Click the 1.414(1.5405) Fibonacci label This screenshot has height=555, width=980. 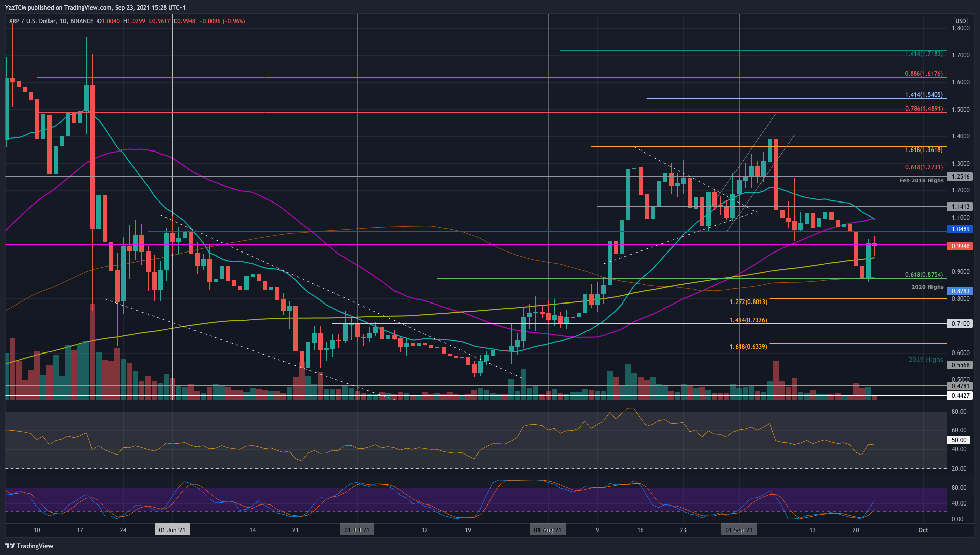[x=924, y=95]
